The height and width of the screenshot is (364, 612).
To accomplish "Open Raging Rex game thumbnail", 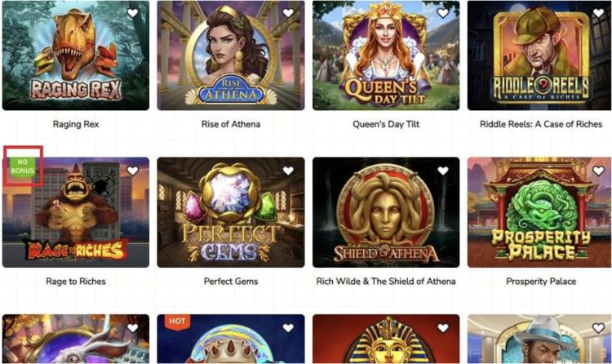I will point(76,55).
